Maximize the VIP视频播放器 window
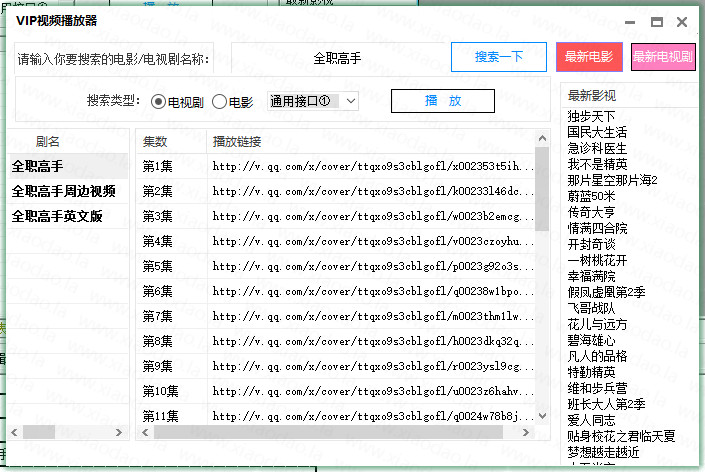 point(657,21)
